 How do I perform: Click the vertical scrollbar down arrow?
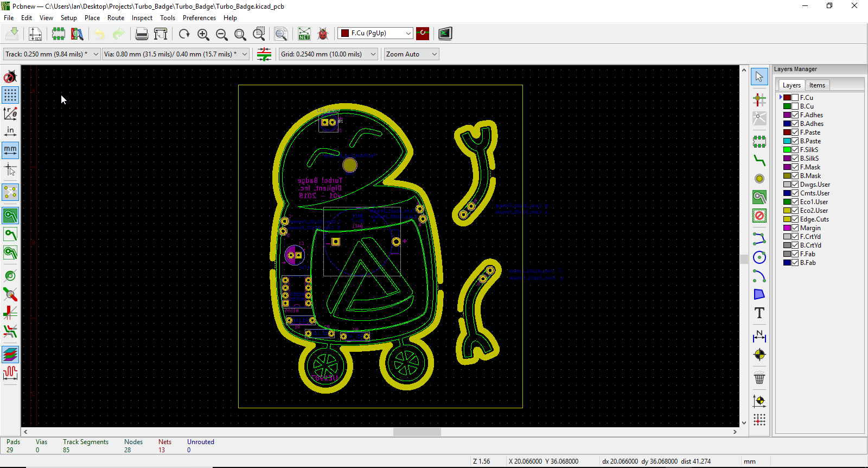744,422
